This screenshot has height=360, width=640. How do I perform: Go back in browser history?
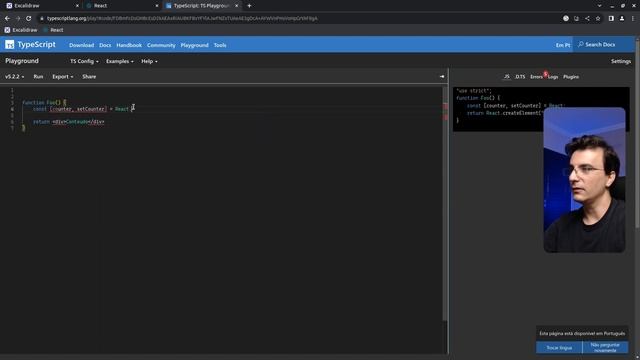click(x=7, y=18)
